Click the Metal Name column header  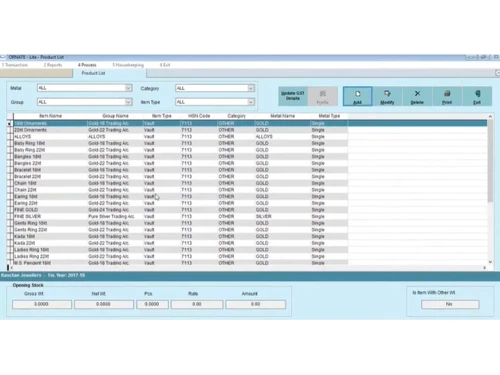point(283,116)
